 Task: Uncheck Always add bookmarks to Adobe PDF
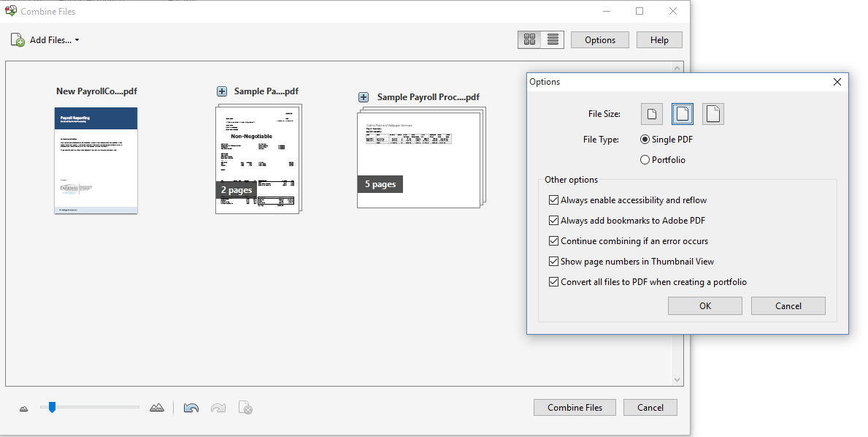(x=553, y=220)
